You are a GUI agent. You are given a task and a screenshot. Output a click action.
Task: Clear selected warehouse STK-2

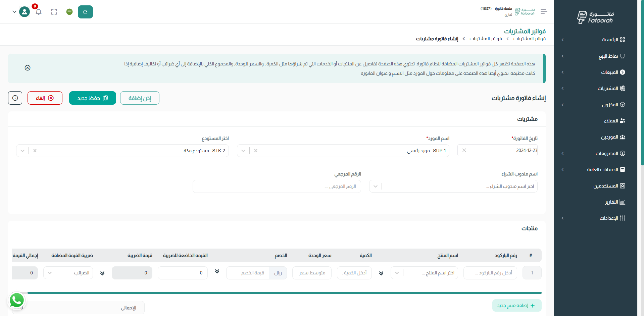pos(35,151)
